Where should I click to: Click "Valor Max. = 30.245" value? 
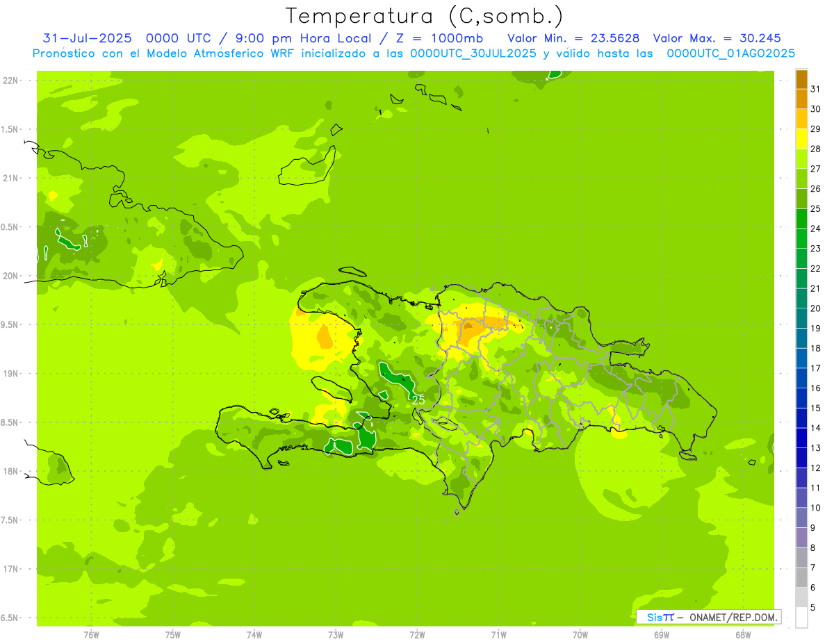716,38
